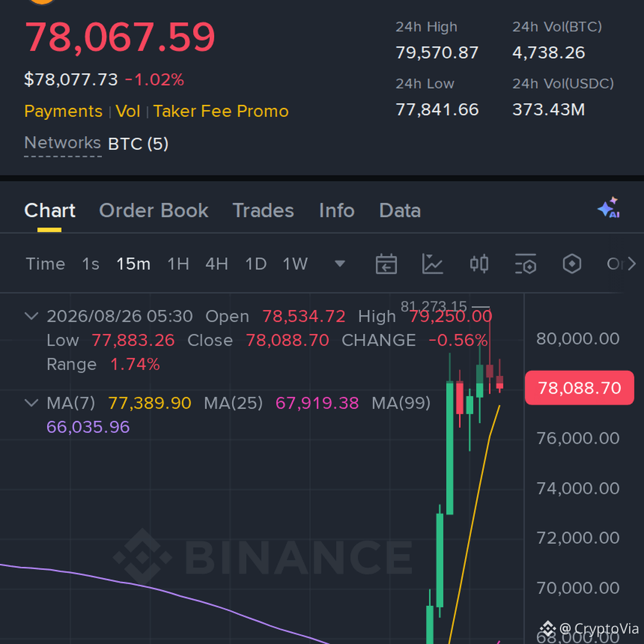Click the Open 78,534.72 value
The image size is (644, 644).
click(x=304, y=316)
